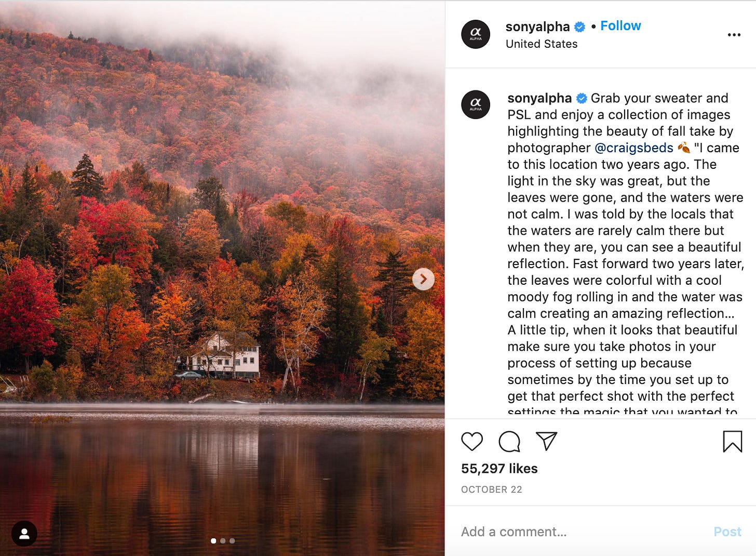The image size is (756, 556).
Task: Open the post by clicking OCTOBER 22
Action: (492, 489)
